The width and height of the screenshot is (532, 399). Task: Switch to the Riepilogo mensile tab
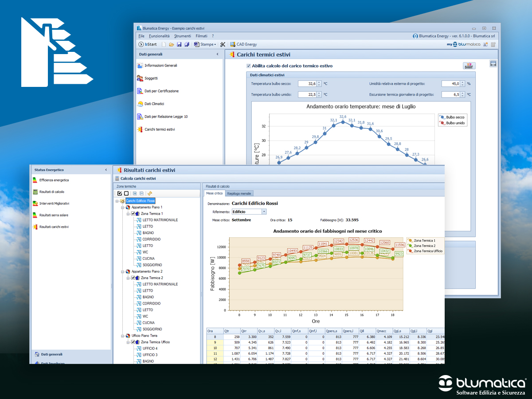pyautogui.click(x=239, y=194)
